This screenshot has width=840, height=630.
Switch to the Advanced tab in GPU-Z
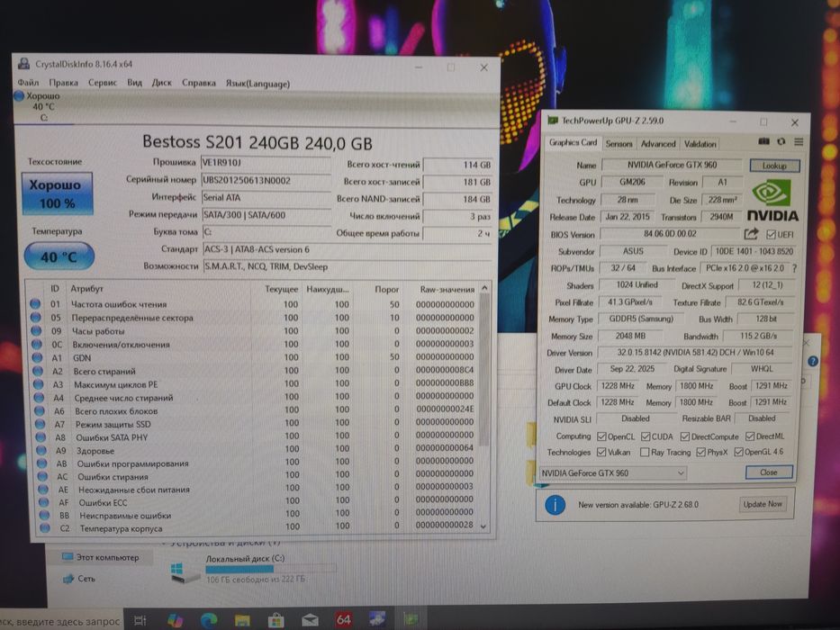point(658,144)
